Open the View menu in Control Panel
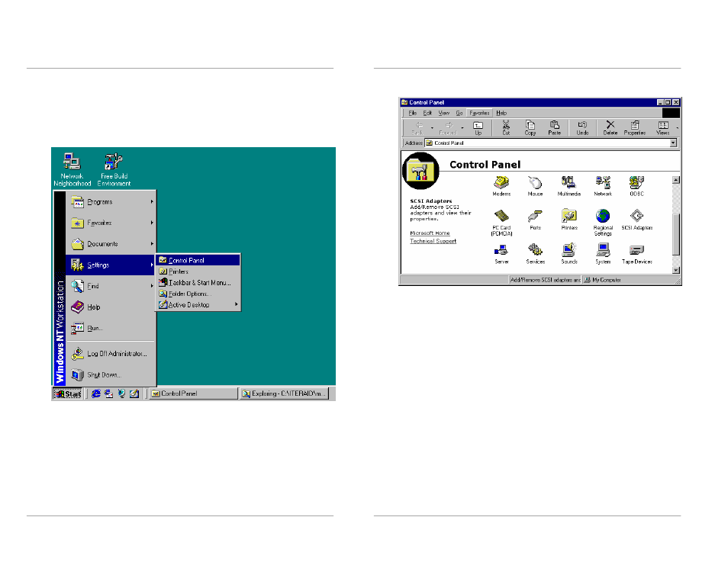Screen dimensions: 728x562 [443, 113]
